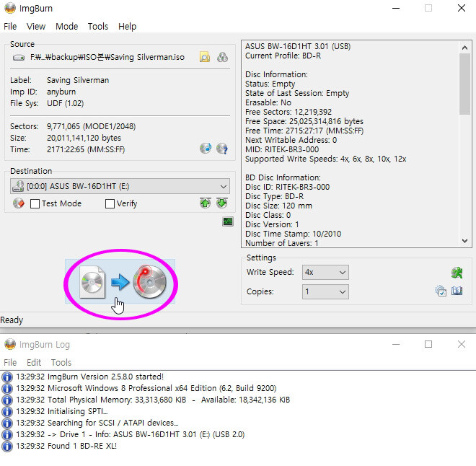Screen dimensions: 476x466
Task: Click 'Free Sectors: 12,219,392' line
Action: click(288, 112)
